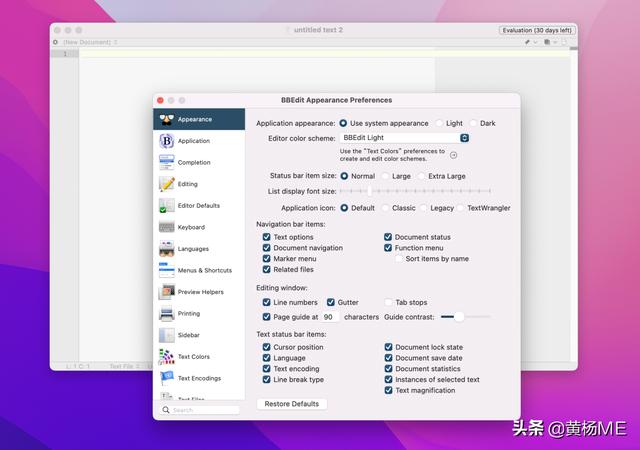Select the Dark application appearance
This screenshot has width=640, height=450.
click(x=474, y=123)
